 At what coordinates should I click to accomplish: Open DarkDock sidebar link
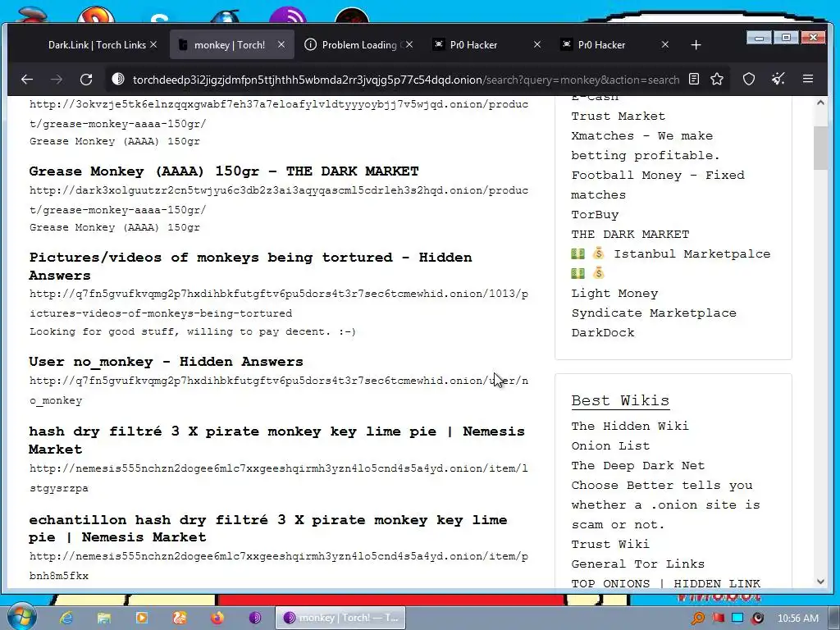[x=603, y=333]
